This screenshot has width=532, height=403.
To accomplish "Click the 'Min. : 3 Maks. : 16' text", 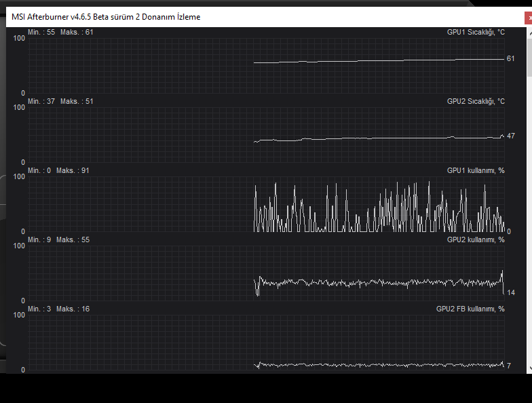I will [x=58, y=309].
